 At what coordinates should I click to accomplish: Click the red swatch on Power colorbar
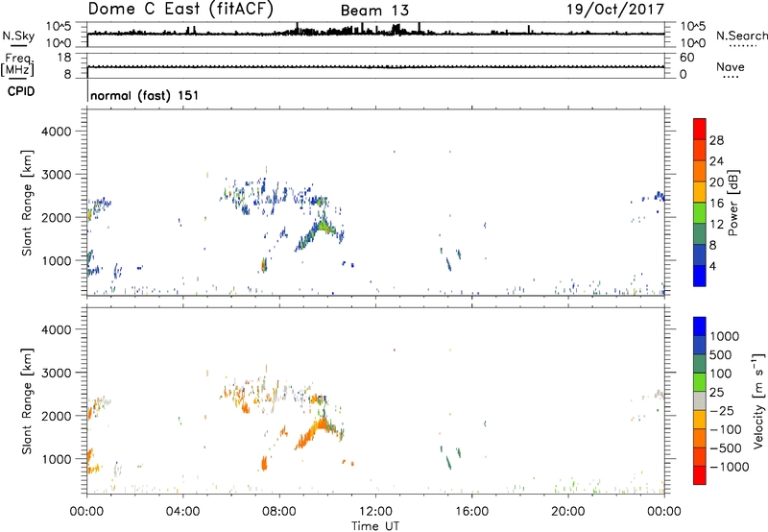[700, 129]
